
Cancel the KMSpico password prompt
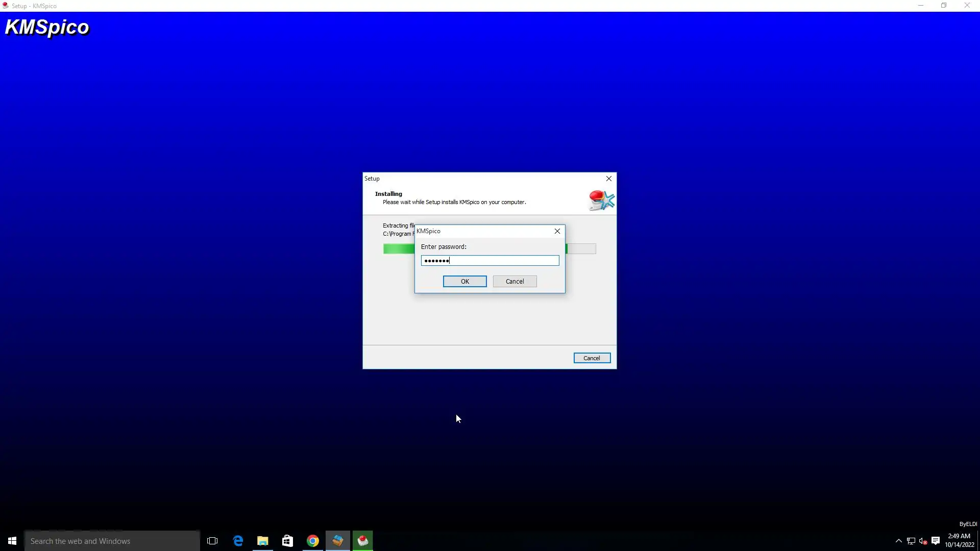coord(514,281)
